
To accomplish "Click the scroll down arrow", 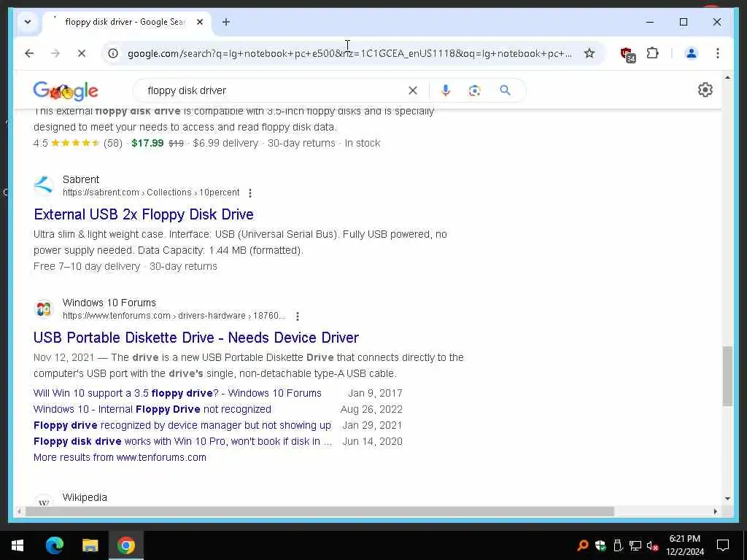I will pos(727,499).
